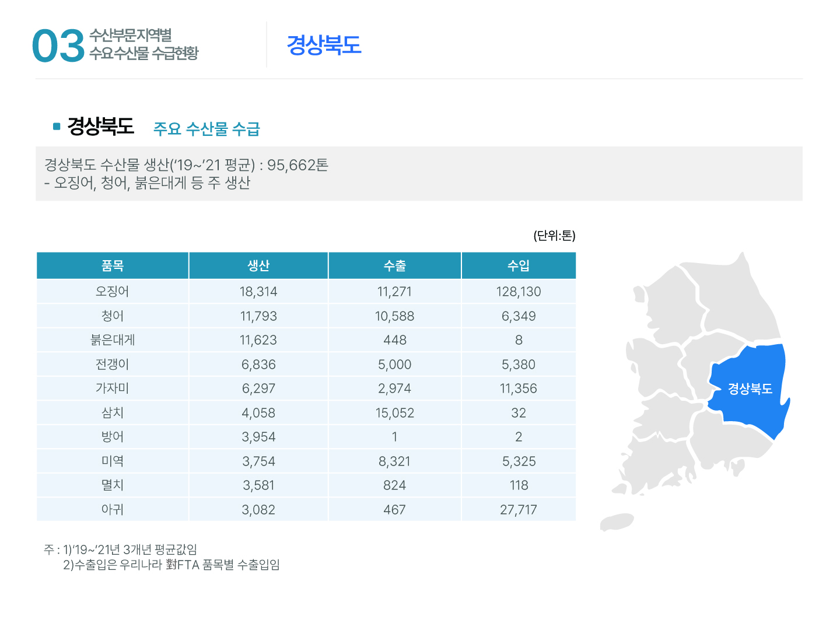Select the "- 오징어, 청어, 붉은대게 등 주 생산" line
The height and width of the screenshot is (630, 840).
coord(147,183)
